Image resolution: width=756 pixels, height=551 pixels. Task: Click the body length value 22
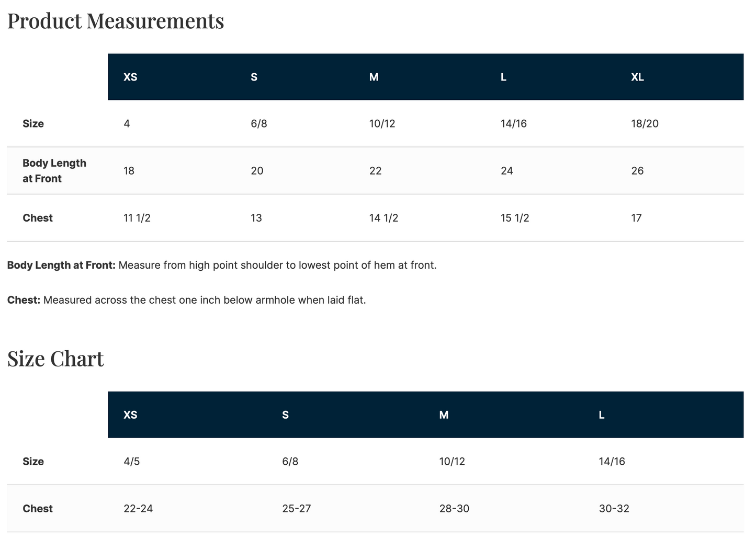click(x=376, y=171)
